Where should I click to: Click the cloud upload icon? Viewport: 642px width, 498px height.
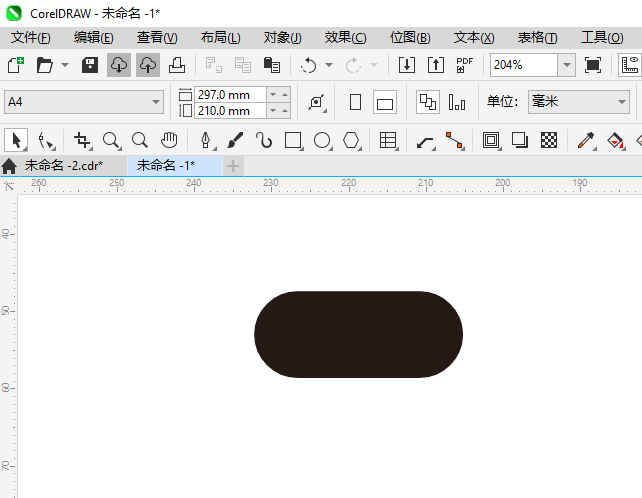[148, 65]
